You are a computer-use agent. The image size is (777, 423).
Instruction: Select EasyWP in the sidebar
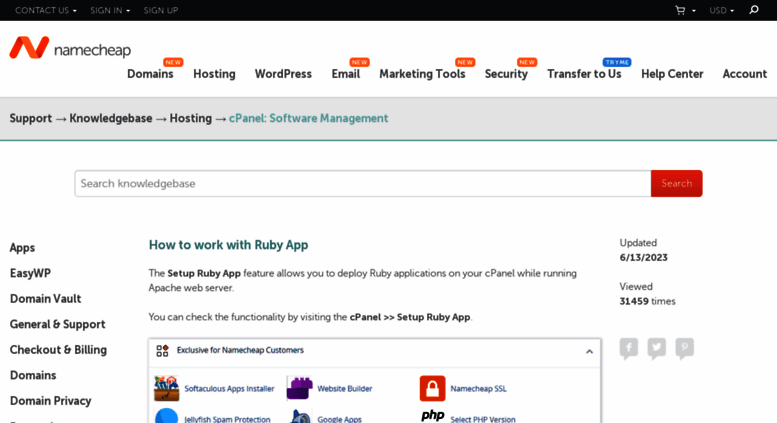click(30, 273)
